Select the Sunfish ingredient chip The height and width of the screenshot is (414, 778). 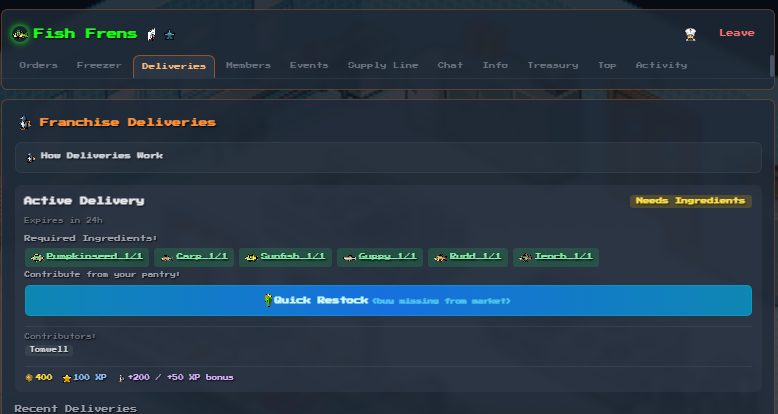pos(285,257)
